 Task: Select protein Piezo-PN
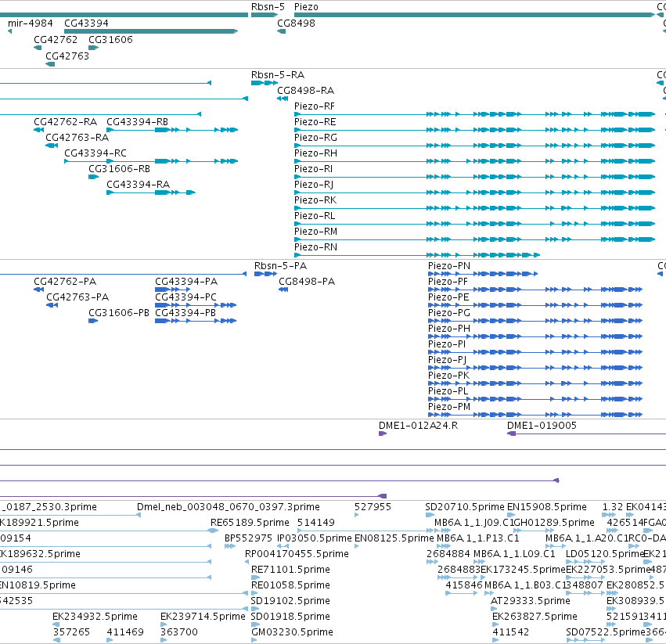pos(449,266)
